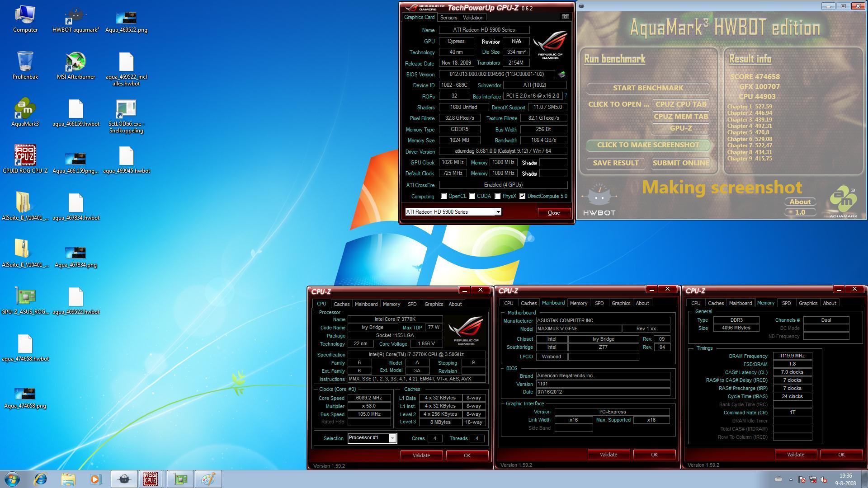Image resolution: width=868 pixels, height=488 pixels.
Task: Select aqua_467834.hwbot file icon
Action: (75, 206)
